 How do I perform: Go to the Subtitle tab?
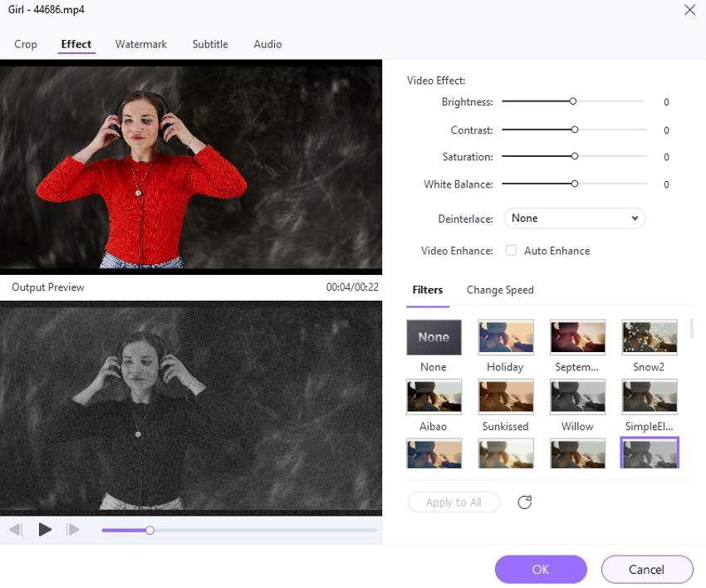[x=210, y=44]
